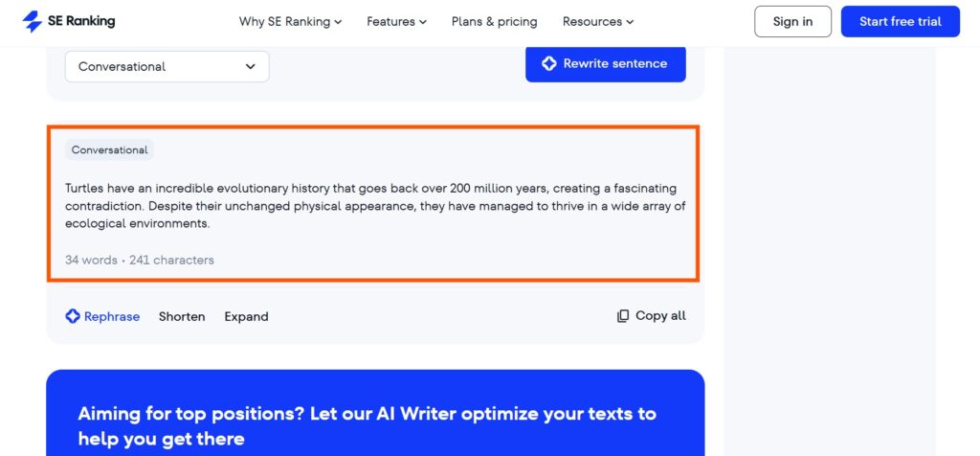The width and height of the screenshot is (980, 456).
Task: Open the Plans & pricing page
Action: 495,21
